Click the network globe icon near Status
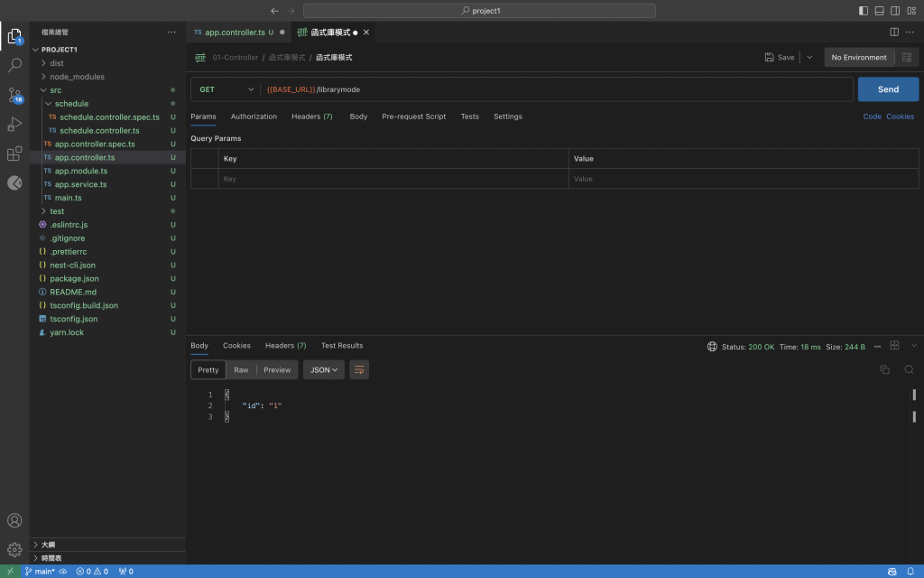Image resolution: width=924 pixels, height=578 pixels. 712,347
